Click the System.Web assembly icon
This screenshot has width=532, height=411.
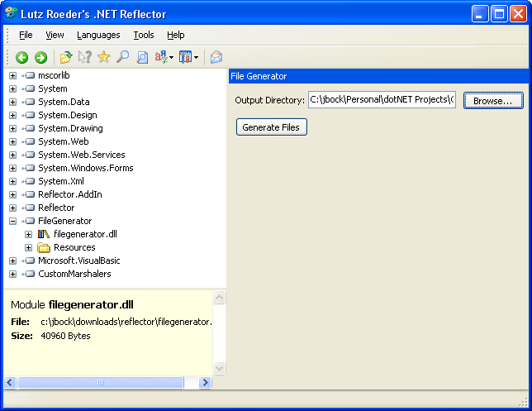point(28,141)
